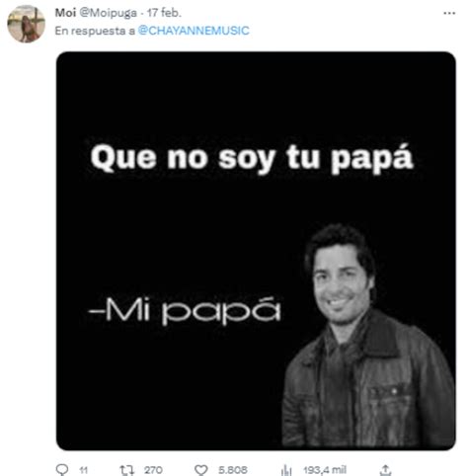
Task: Open the @Moipuga handle link
Action: [109, 13]
